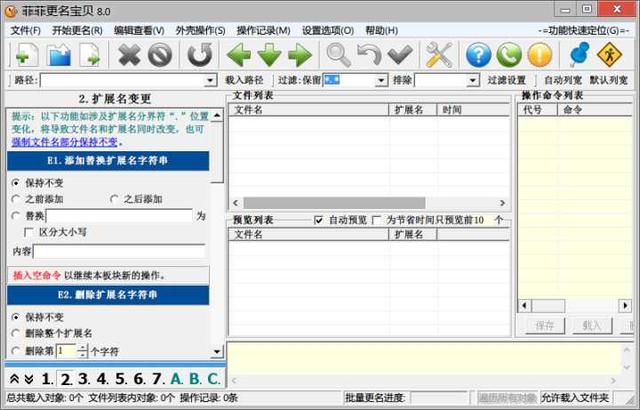The height and width of the screenshot is (410, 640).
Task: Switch to panel tab 7.
Action: pyautogui.click(x=158, y=379)
